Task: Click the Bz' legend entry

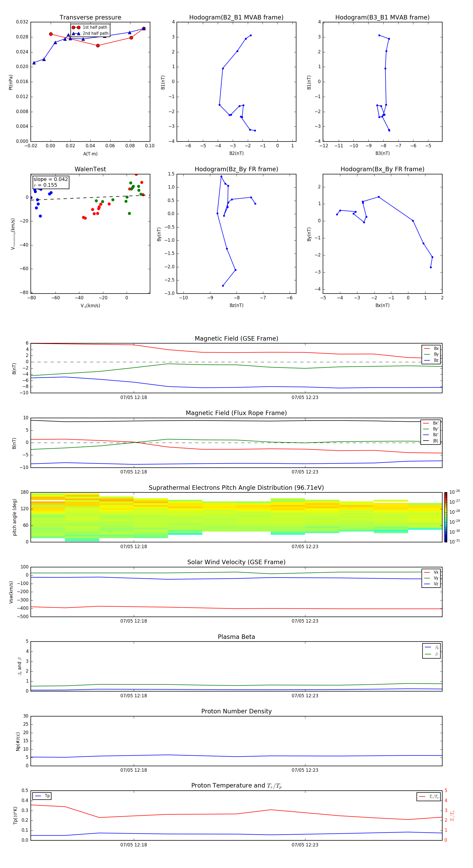Action: coord(431,435)
